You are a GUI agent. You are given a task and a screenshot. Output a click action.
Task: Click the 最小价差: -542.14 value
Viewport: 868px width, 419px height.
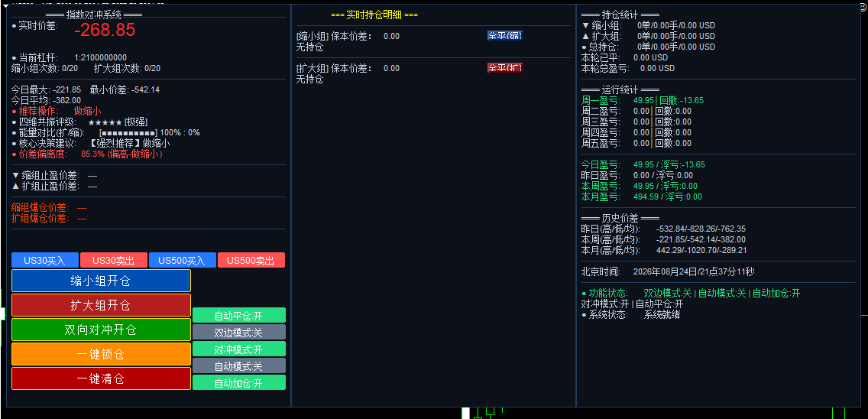click(125, 89)
